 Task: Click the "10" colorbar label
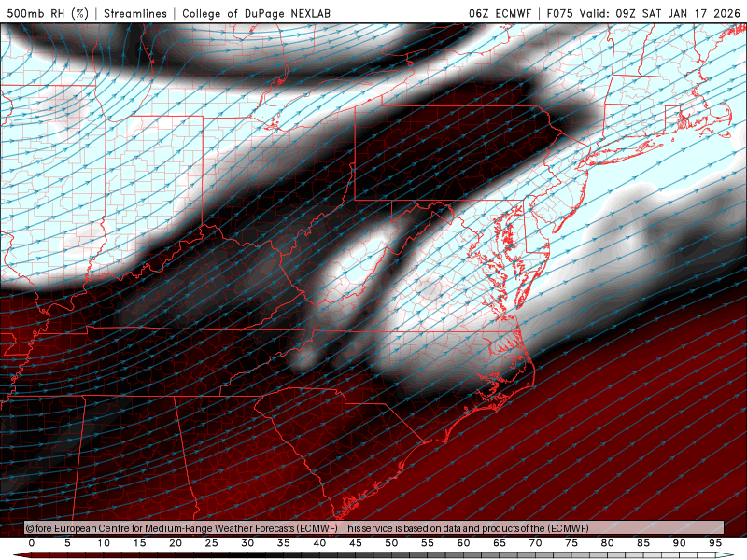pyautogui.click(x=104, y=543)
